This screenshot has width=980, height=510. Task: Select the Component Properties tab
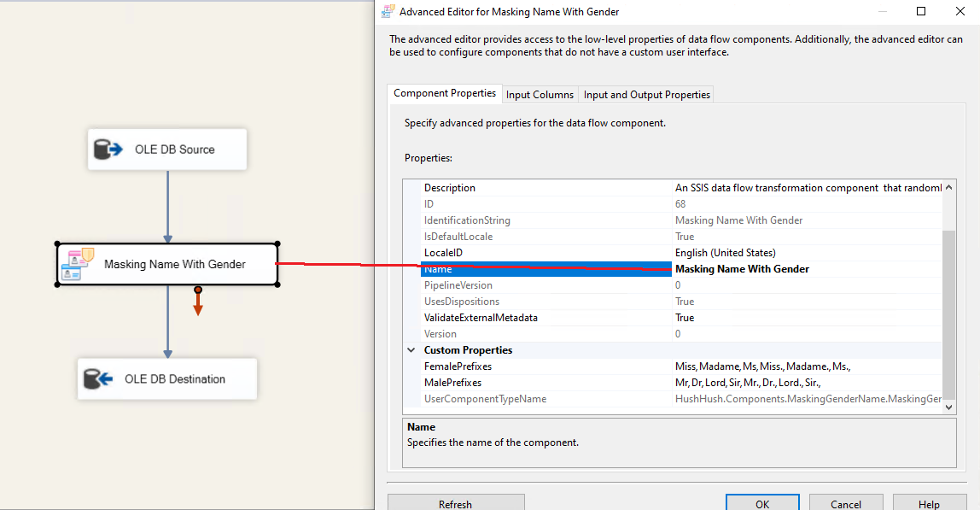click(x=445, y=93)
